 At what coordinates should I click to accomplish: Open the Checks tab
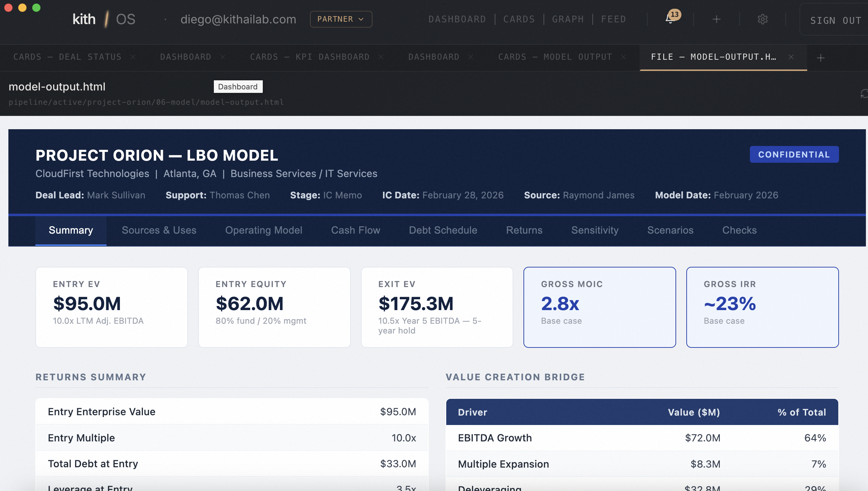[x=739, y=230]
